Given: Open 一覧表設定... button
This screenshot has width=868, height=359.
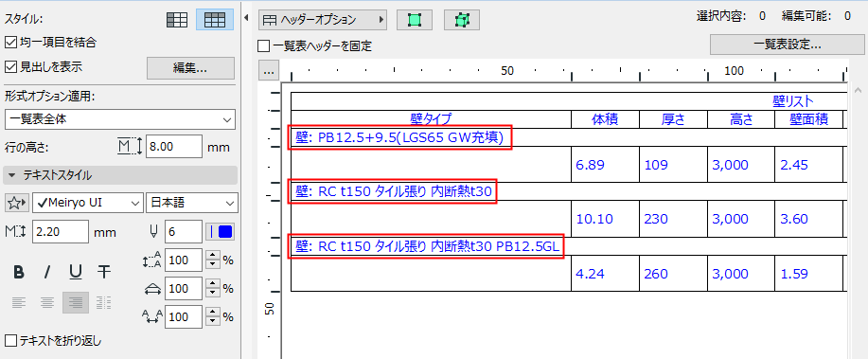Looking at the screenshot, I should [787, 45].
